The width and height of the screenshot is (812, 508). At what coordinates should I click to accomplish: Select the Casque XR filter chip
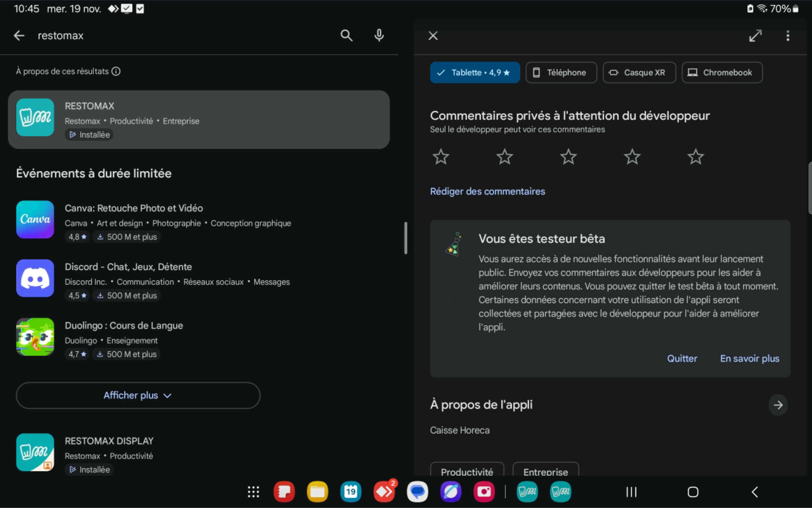(639, 73)
